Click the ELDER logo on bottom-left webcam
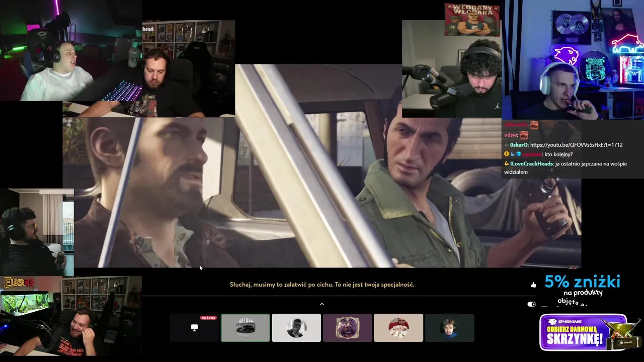The width and height of the screenshot is (644, 362). click(x=19, y=283)
